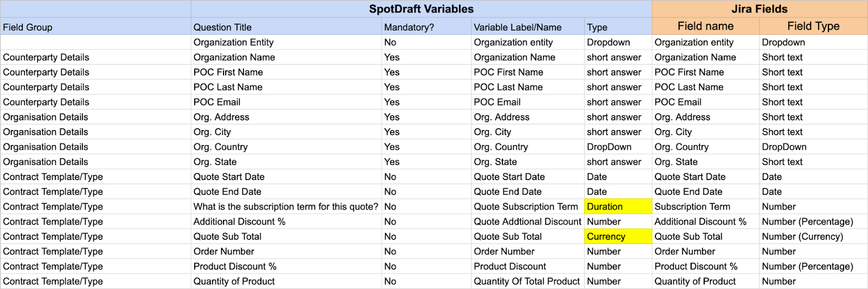Select the Quote Addtional Discount cell

[x=527, y=221]
